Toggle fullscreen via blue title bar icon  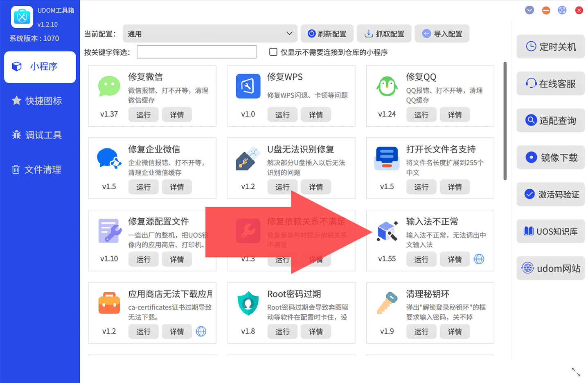coord(562,10)
